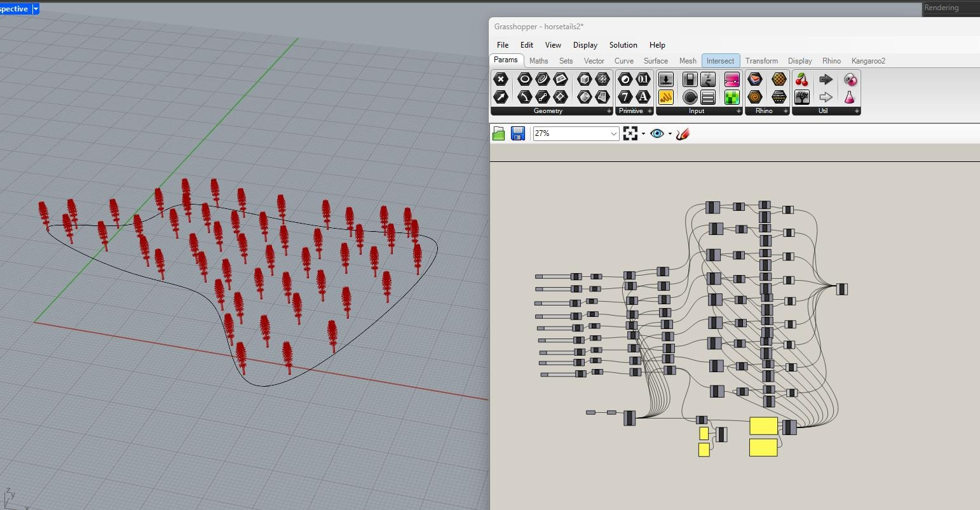980x510 pixels.
Task: Pick the tree-shaped Util icon
Action: click(x=802, y=97)
